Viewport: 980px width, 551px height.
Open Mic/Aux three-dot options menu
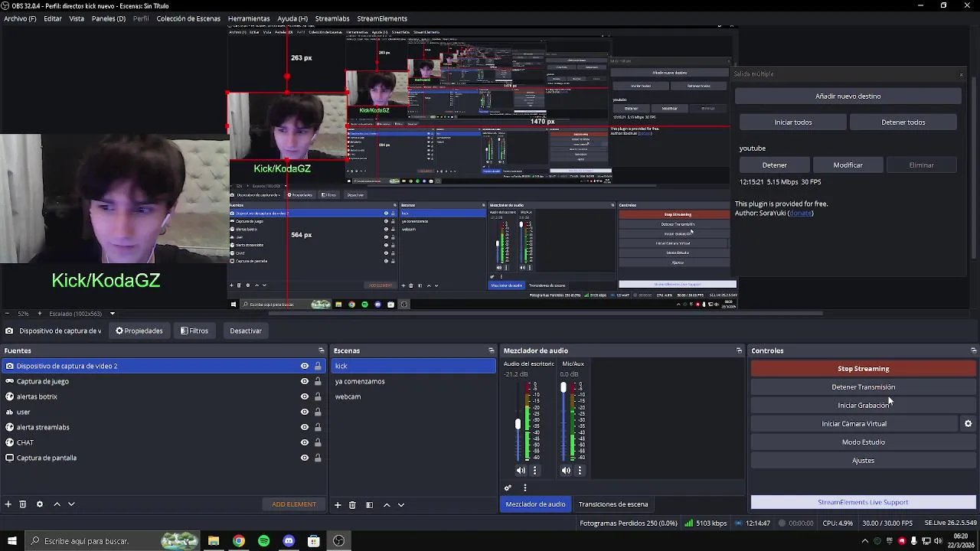pyautogui.click(x=580, y=471)
